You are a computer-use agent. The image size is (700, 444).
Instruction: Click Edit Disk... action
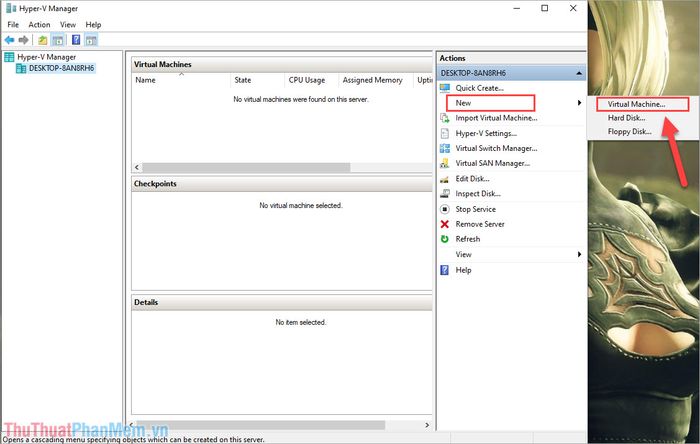tap(472, 178)
